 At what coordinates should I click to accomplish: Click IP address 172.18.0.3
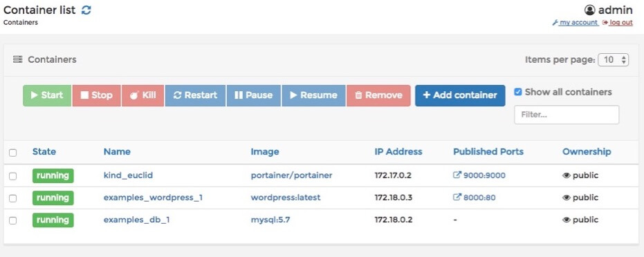(x=394, y=198)
